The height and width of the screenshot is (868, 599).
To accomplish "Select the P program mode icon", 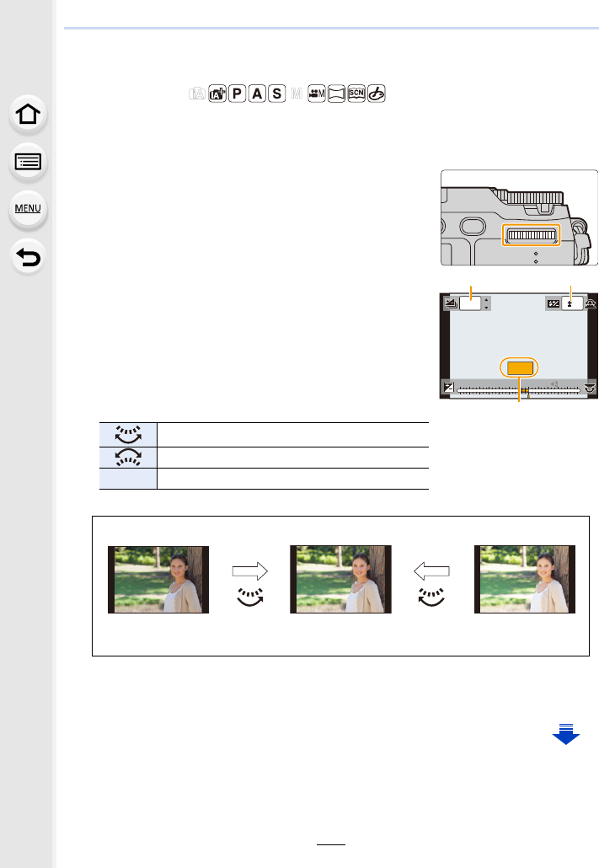I will [238, 94].
